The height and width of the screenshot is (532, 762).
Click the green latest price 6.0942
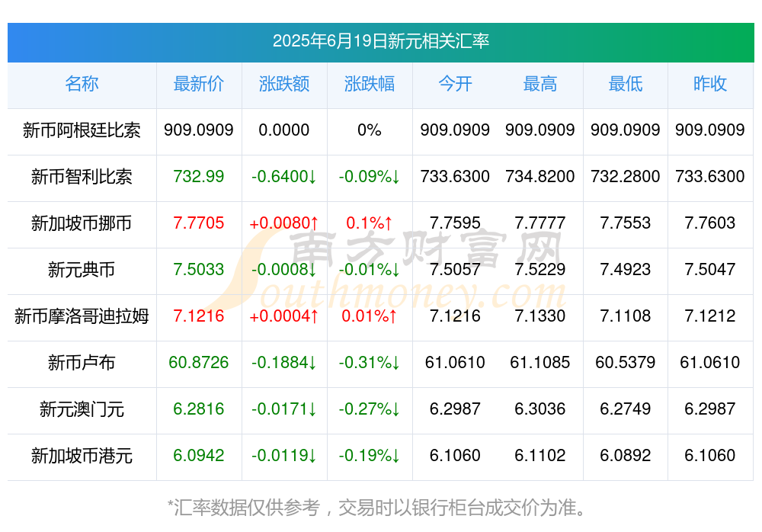198,455
